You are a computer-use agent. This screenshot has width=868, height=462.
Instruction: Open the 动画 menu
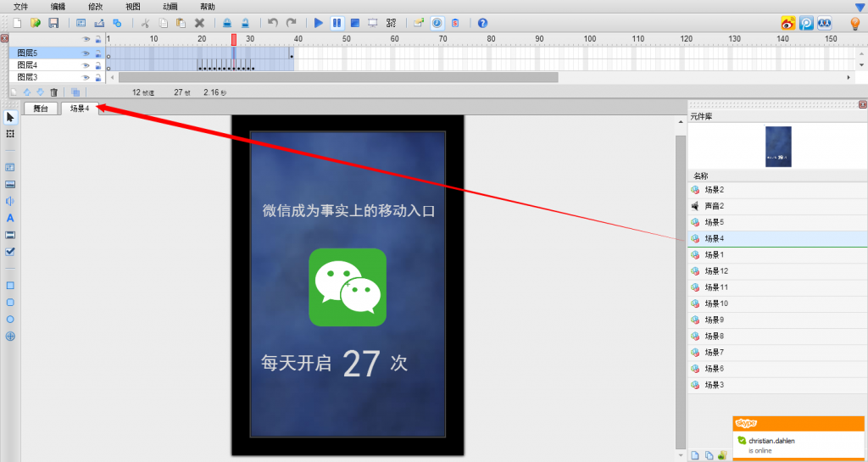170,7
